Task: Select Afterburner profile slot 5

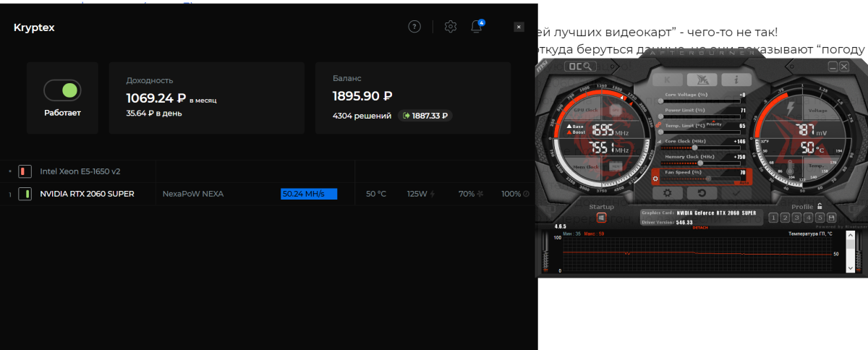Action: pos(820,218)
